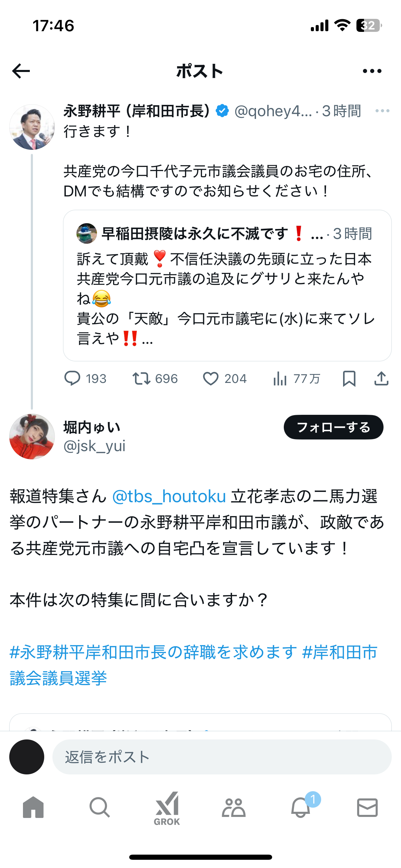Tap the repost icon showing 696
The height and width of the screenshot is (868, 401).
[x=141, y=378]
